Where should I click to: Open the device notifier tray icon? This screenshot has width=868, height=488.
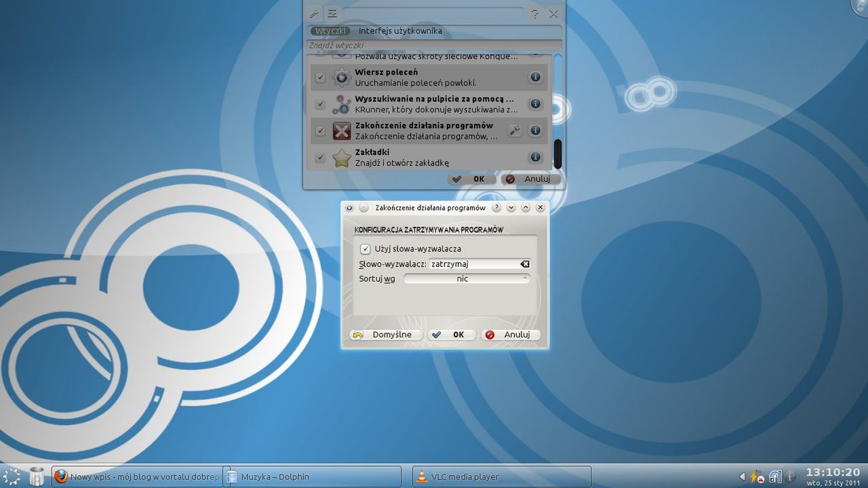[774, 476]
